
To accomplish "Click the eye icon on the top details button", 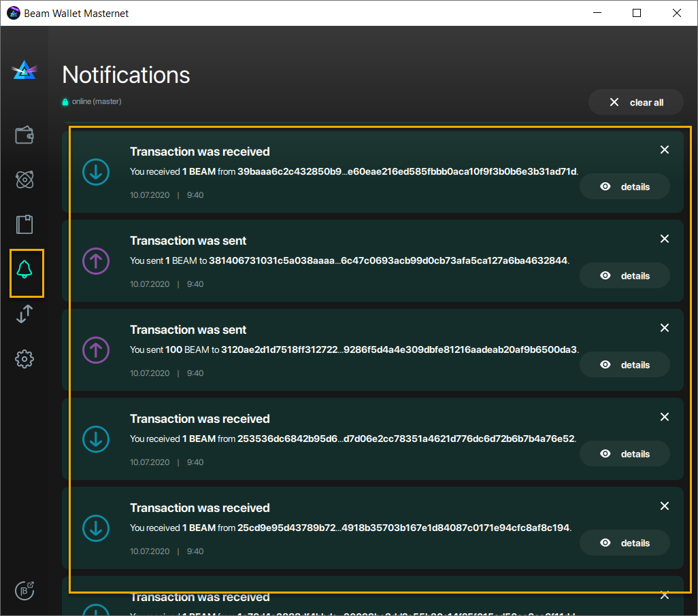I will click(x=605, y=186).
